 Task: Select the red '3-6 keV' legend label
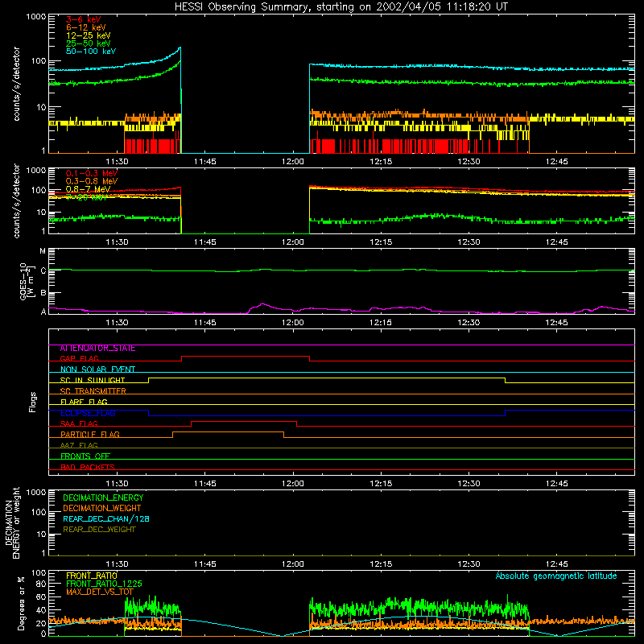(x=83, y=19)
